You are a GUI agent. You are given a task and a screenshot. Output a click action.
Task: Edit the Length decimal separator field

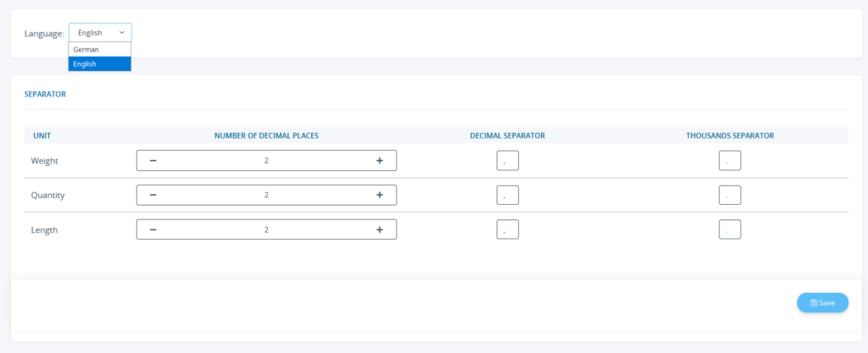508,229
